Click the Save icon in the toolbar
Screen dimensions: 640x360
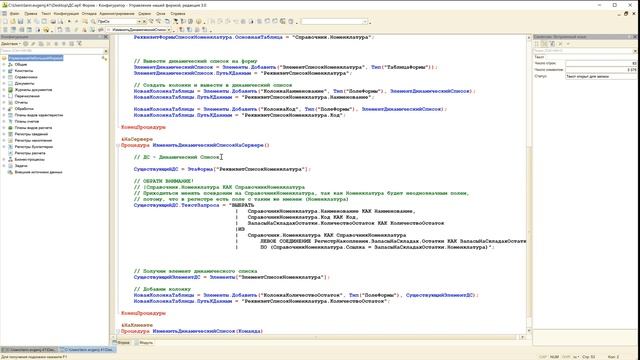point(20,21)
